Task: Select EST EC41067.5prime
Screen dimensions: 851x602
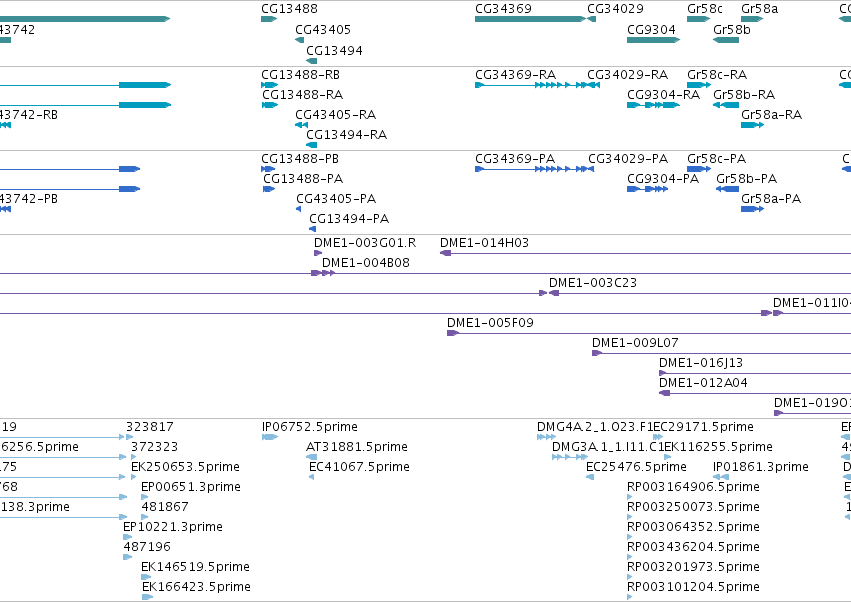Action: pyautogui.click(x=359, y=467)
